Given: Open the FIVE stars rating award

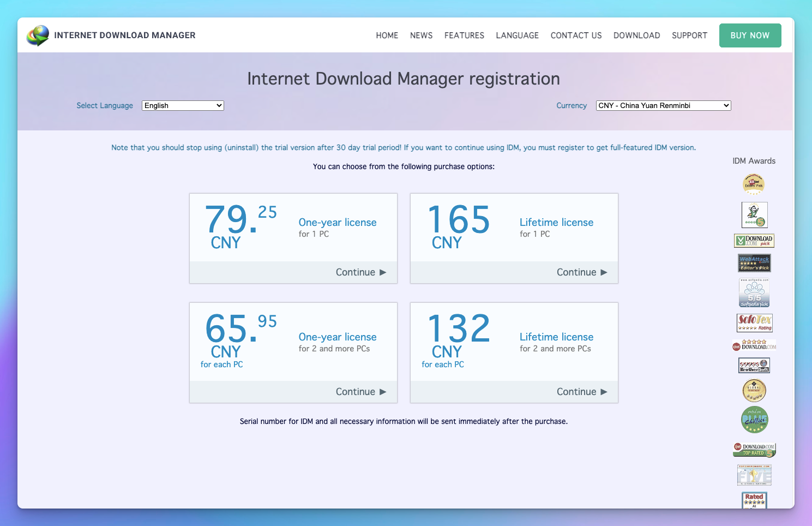Looking at the screenshot, I should (x=754, y=475).
